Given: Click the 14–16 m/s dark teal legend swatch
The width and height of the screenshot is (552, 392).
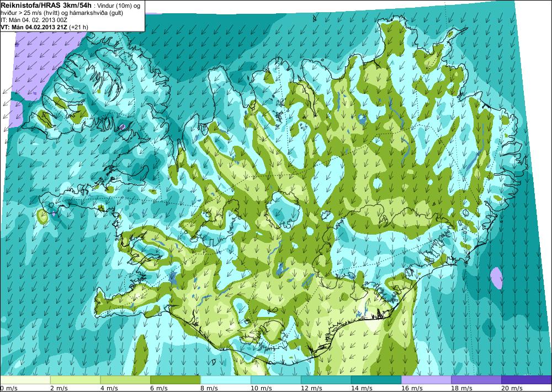Looking at the screenshot, I should coord(376,380).
